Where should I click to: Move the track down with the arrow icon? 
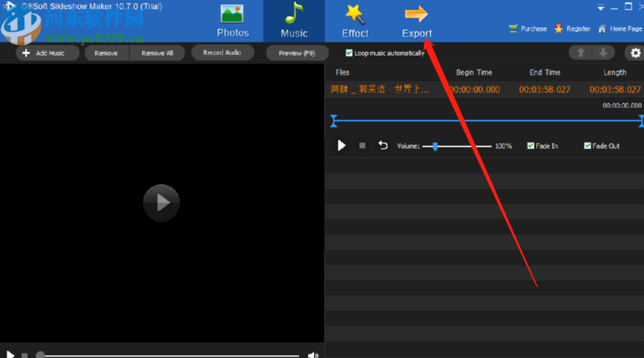tap(604, 53)
